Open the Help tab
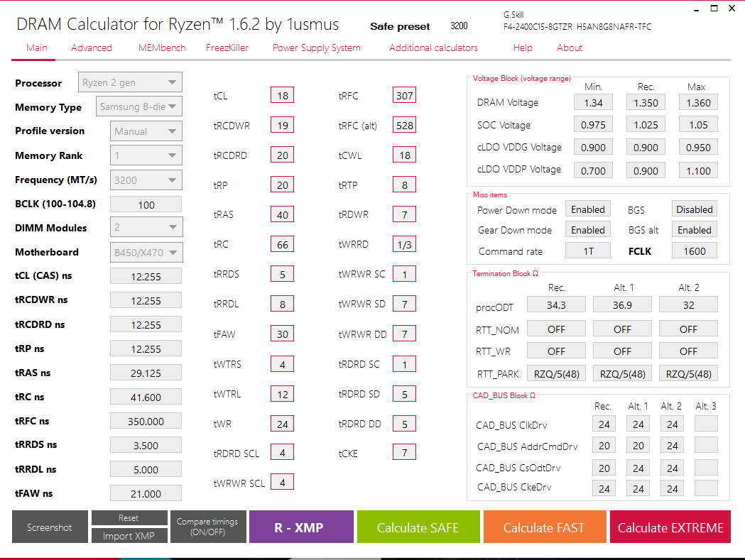Screen dimensions: 745x560 523,48
